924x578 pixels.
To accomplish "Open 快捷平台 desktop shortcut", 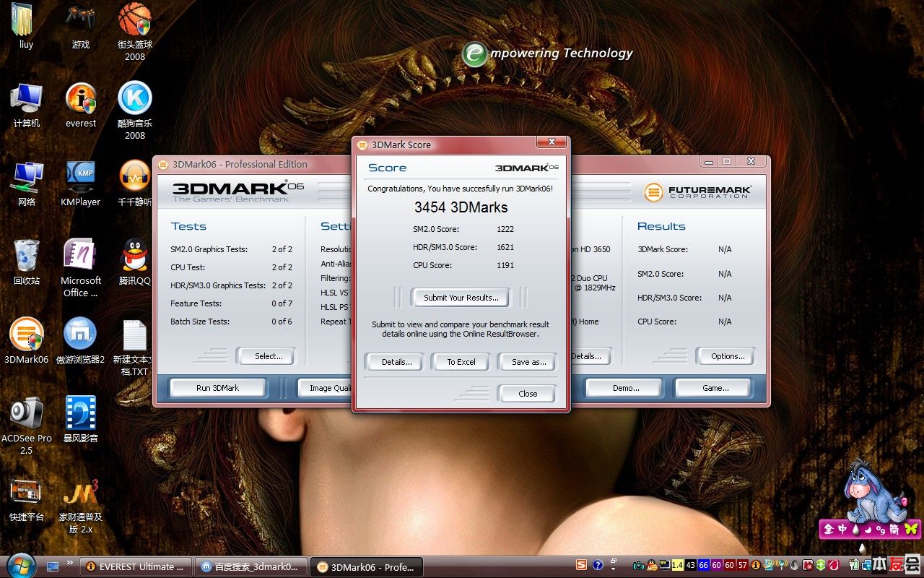I will (26, 499).
